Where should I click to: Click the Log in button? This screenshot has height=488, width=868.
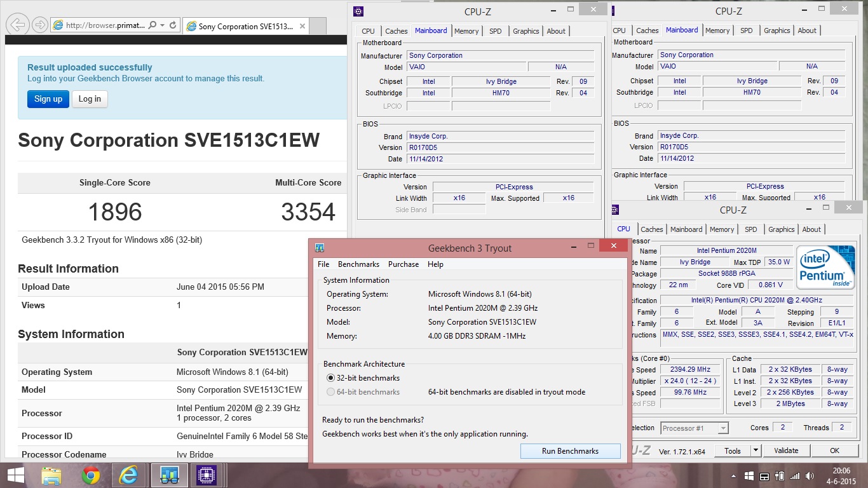90,98
